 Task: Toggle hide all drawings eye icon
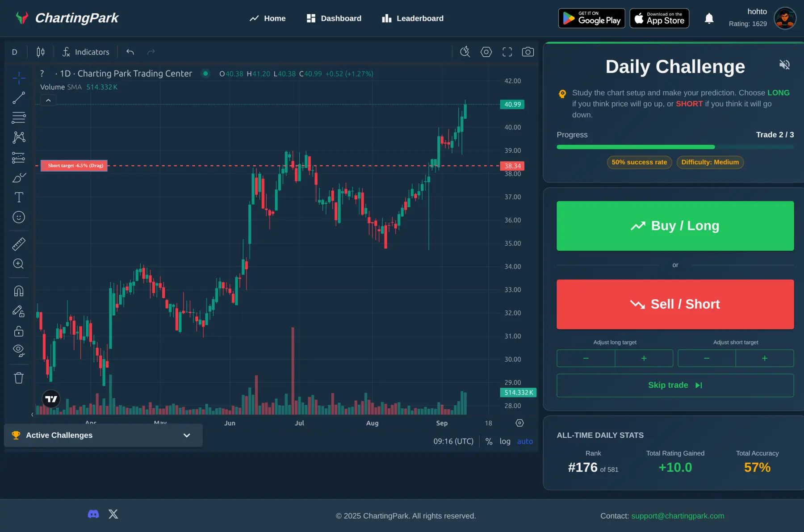[x=19, y=351]
